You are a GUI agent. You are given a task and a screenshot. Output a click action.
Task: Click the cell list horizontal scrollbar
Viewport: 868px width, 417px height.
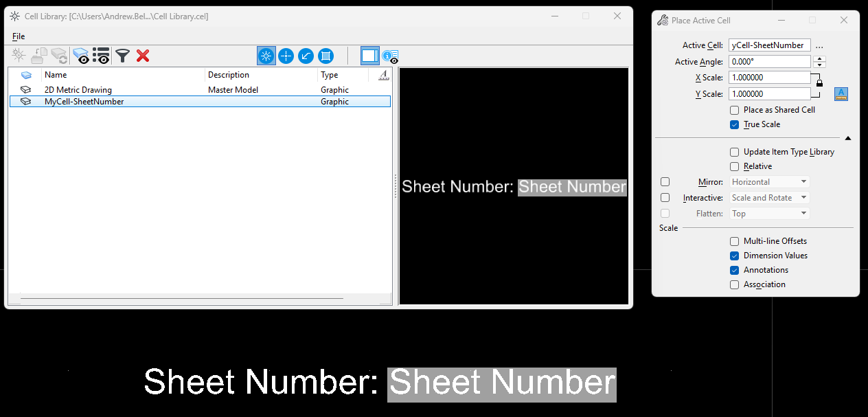click(181, 298)
